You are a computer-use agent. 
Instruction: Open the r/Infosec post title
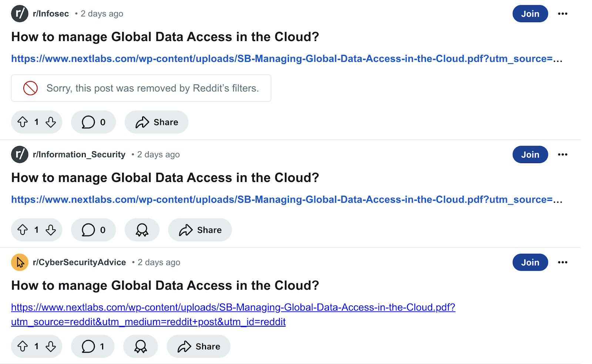pos(165,37)
